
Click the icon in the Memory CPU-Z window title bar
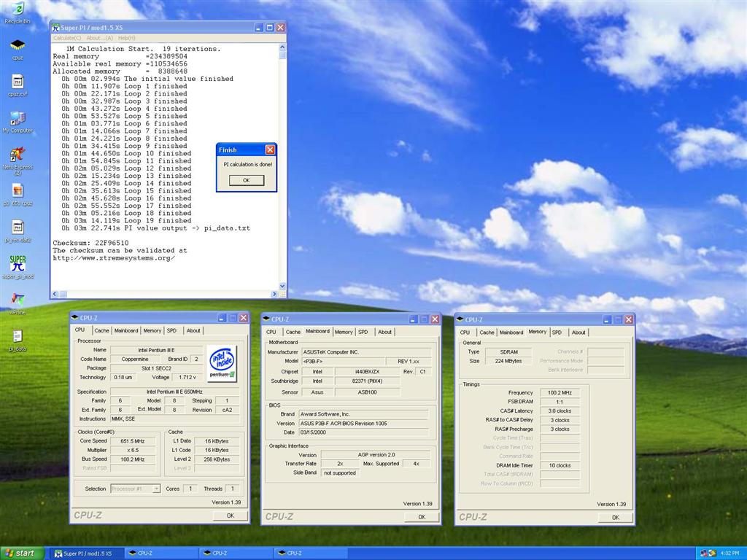coord(460,319)
